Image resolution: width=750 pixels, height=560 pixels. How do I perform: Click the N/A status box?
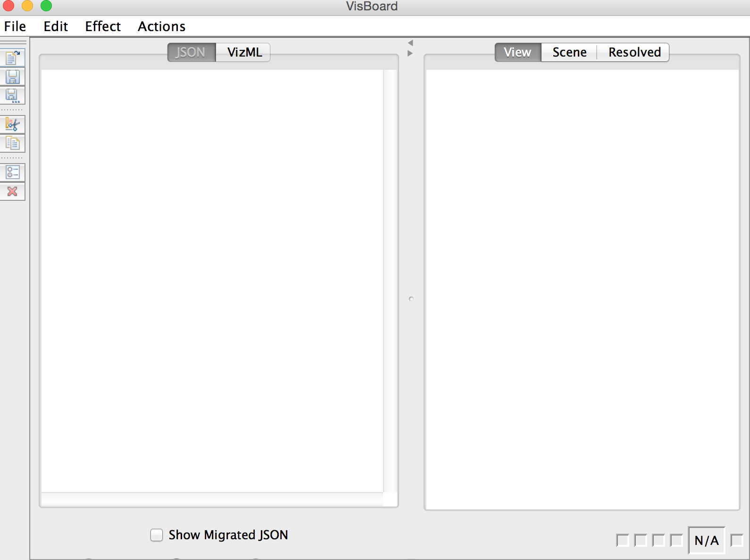tap(706, 540)
